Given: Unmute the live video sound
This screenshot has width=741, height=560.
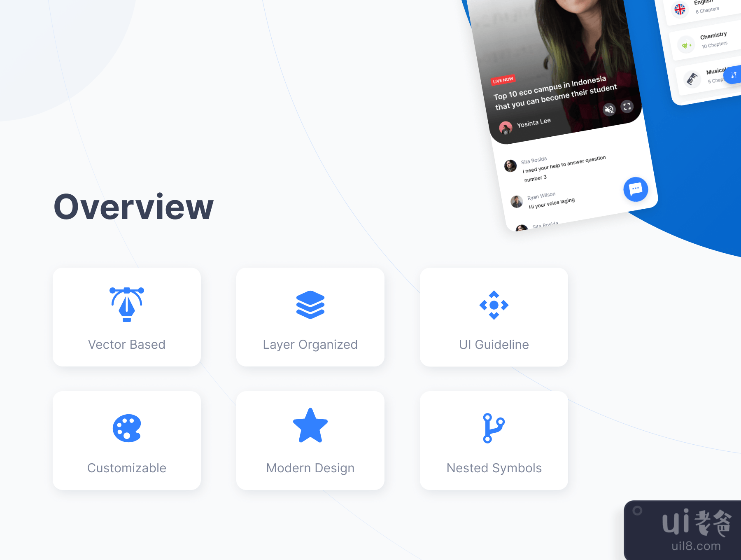Looking at the screenshot, I should pos(609,109).
